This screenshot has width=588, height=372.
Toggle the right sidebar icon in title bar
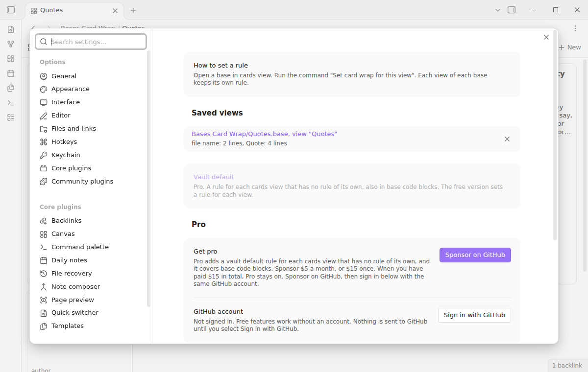point(512,10)
